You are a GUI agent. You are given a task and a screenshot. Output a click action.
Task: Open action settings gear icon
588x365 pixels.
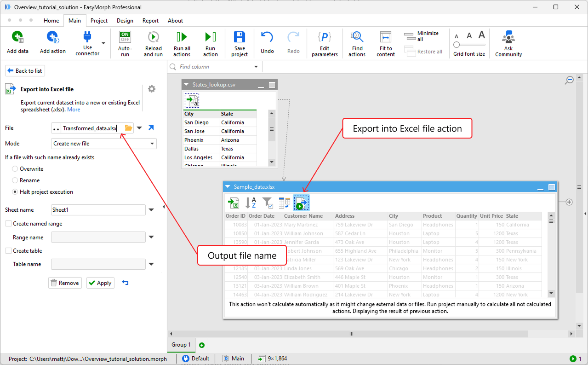click(152, 89)
